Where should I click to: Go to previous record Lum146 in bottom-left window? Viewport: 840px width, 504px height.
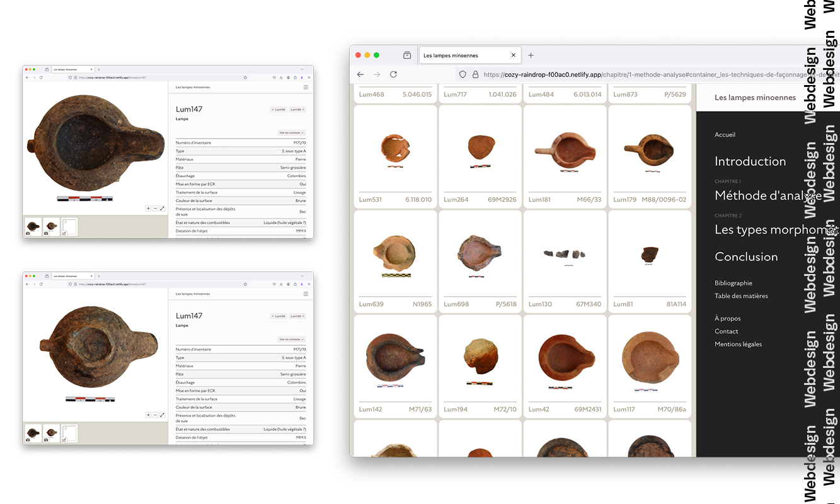click(x=278, y=316)
